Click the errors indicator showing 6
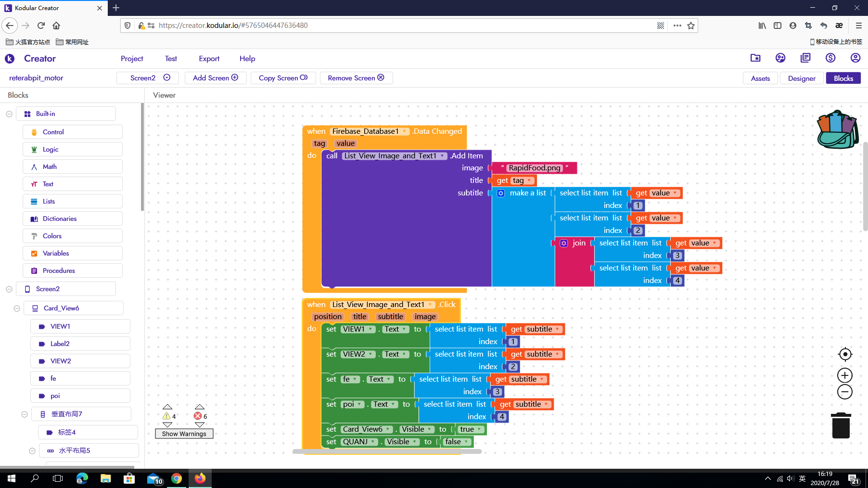868x488 pixels. (198, 416)
